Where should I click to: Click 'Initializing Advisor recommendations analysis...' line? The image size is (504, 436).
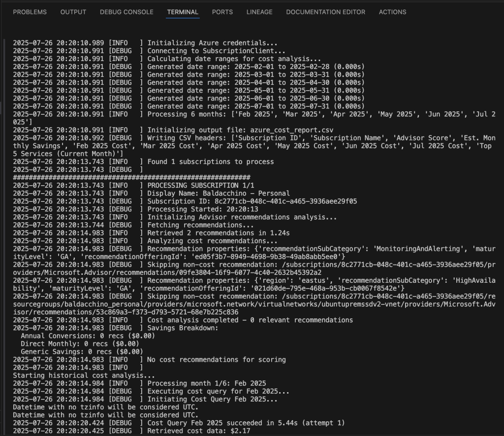point(175,217)
